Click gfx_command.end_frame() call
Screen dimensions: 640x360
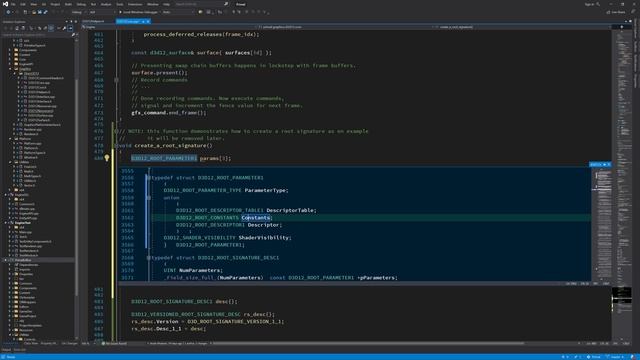tap(169, 113)
